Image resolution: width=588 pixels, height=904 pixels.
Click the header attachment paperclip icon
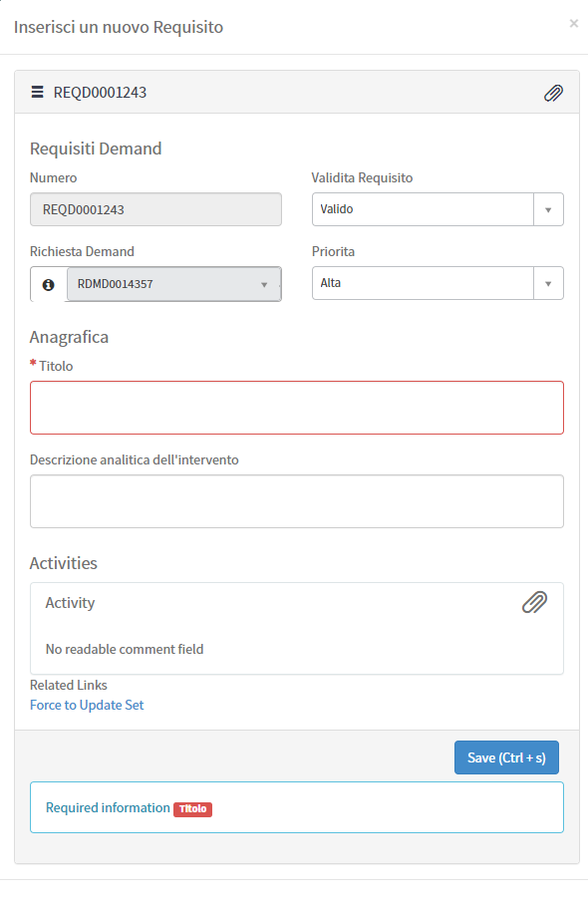click(x=553, y=93)
